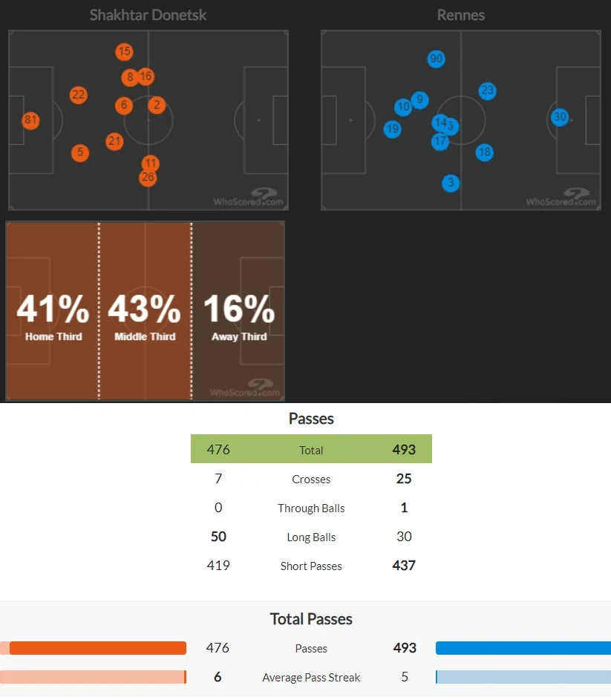Click Shakhtar player 21 marker
Image resolution: width=611 pixels, height=700 pixels.
click(114, 141)
